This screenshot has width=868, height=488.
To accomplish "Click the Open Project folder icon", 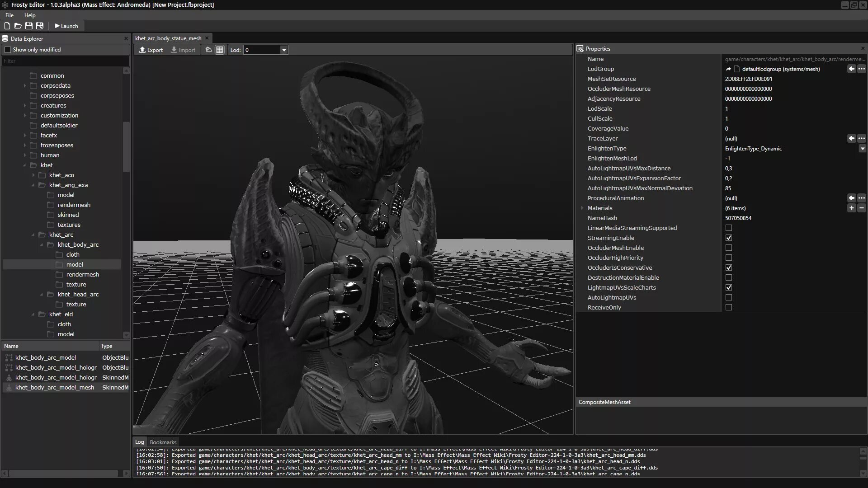I will point(18,26).
